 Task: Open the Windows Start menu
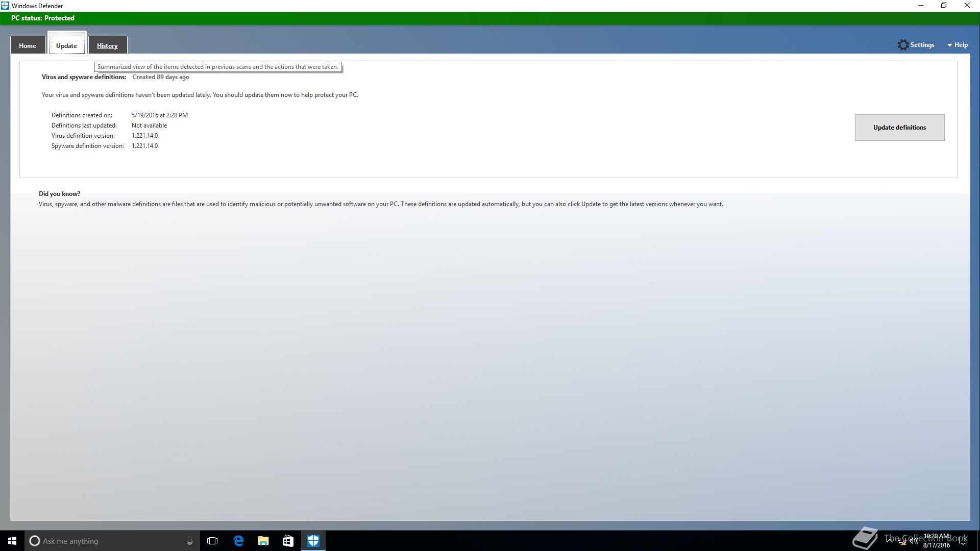click(x=12, y=541)
